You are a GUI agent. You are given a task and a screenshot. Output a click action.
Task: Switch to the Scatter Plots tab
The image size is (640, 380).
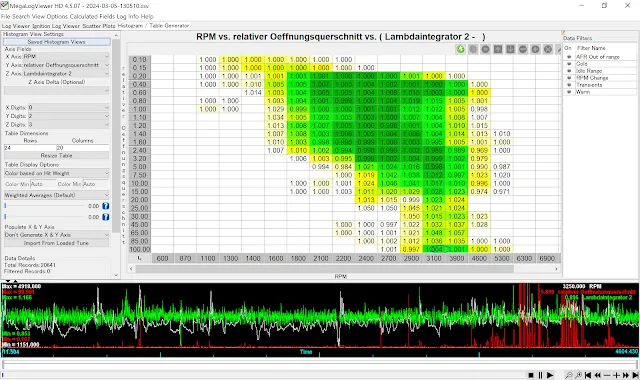coord(99,26)
